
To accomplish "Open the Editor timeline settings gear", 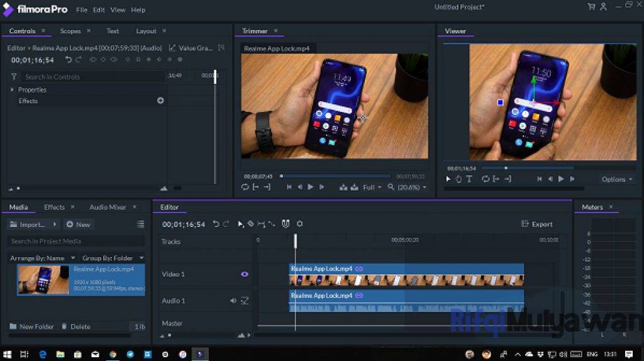I will 299,224.
